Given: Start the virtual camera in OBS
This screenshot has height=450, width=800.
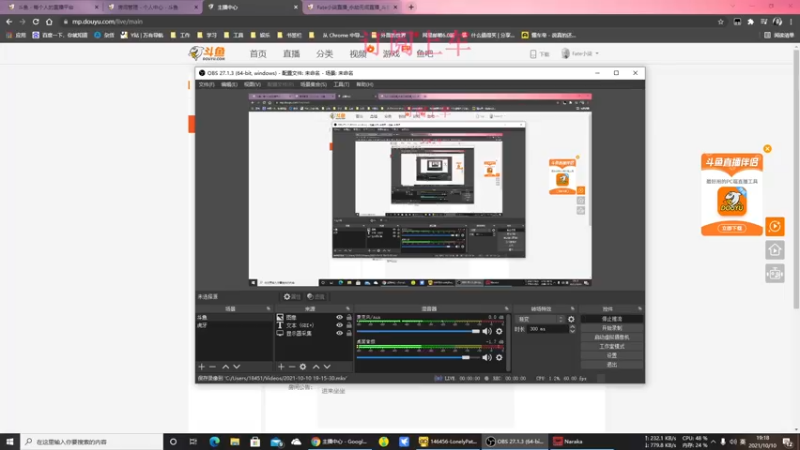Looking at the screenshot, I should [612, 337].
